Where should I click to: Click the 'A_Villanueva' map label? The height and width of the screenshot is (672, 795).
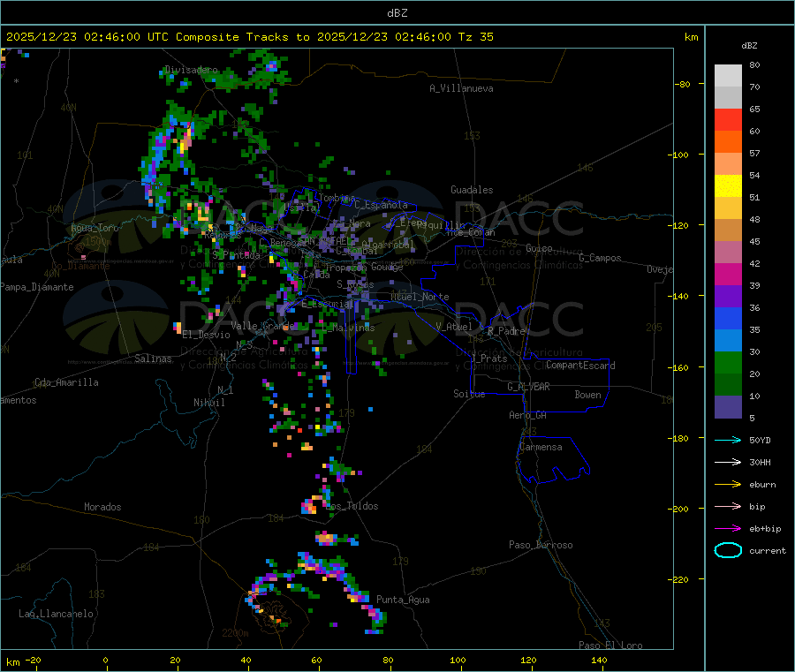tap(461, 88)
